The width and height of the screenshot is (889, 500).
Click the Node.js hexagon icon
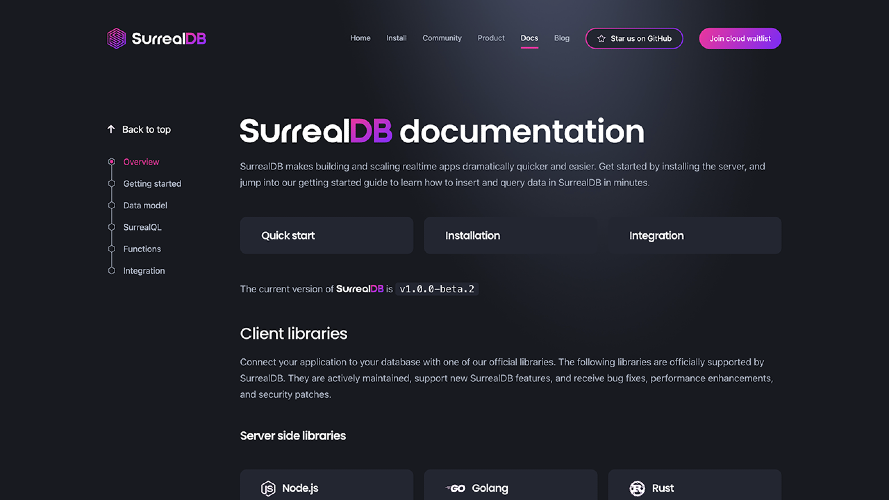pos(268,488)
